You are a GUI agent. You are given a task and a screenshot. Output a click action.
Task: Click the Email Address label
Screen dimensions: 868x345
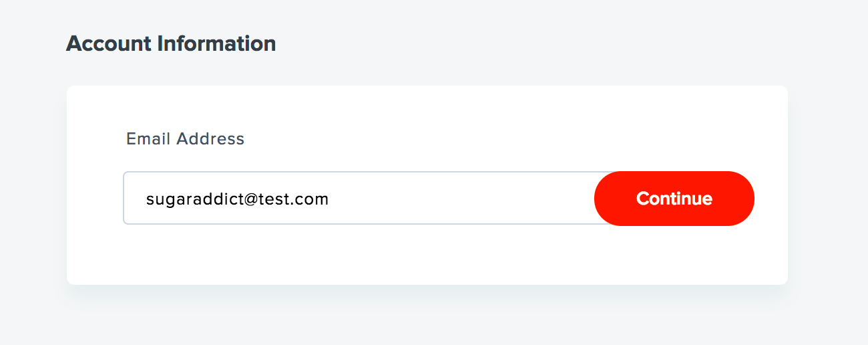pos(186,139)
